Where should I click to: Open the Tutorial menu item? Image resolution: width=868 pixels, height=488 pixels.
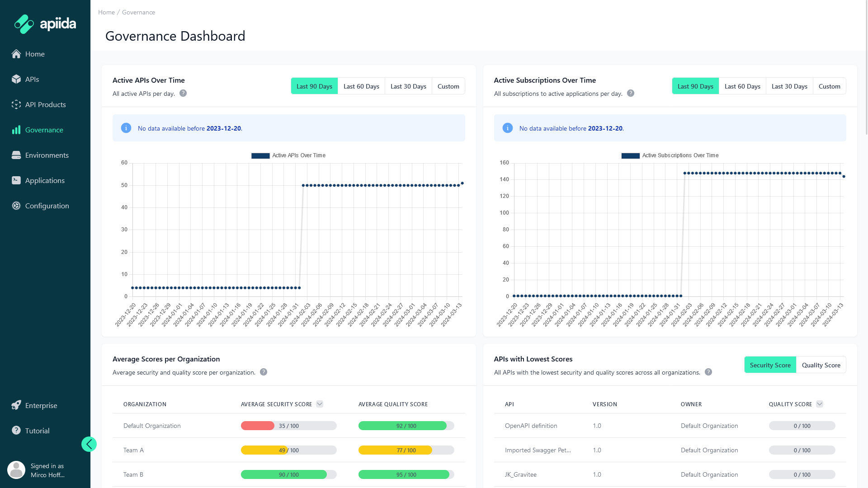click(37, 431)
